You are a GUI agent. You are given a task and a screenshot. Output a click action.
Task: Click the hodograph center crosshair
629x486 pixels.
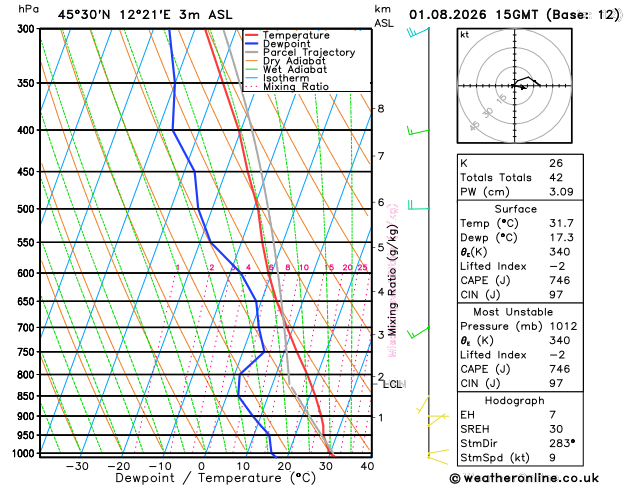515,85
